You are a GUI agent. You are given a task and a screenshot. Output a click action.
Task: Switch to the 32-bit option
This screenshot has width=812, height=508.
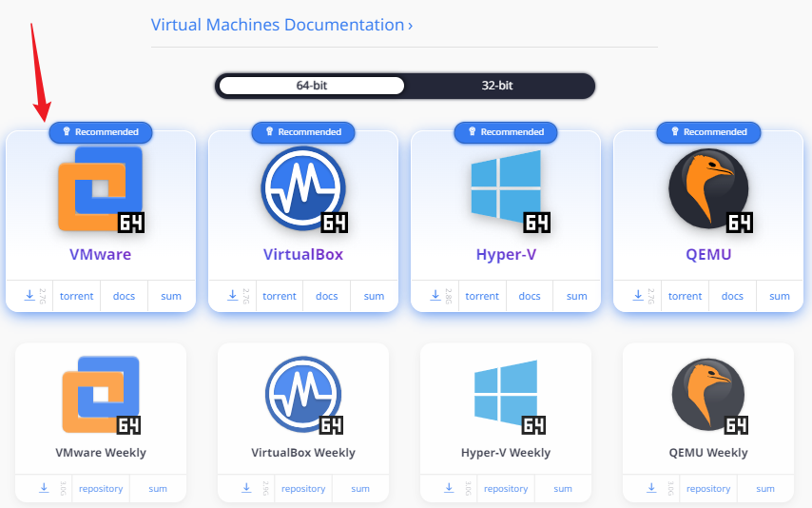tap(497, 86)
